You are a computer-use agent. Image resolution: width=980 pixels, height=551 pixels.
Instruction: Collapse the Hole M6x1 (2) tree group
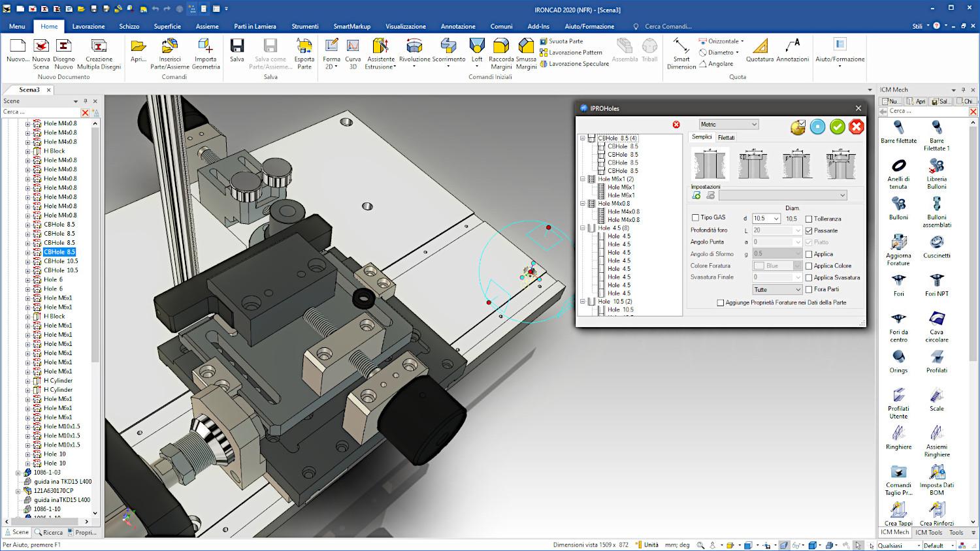pos(583,179)
